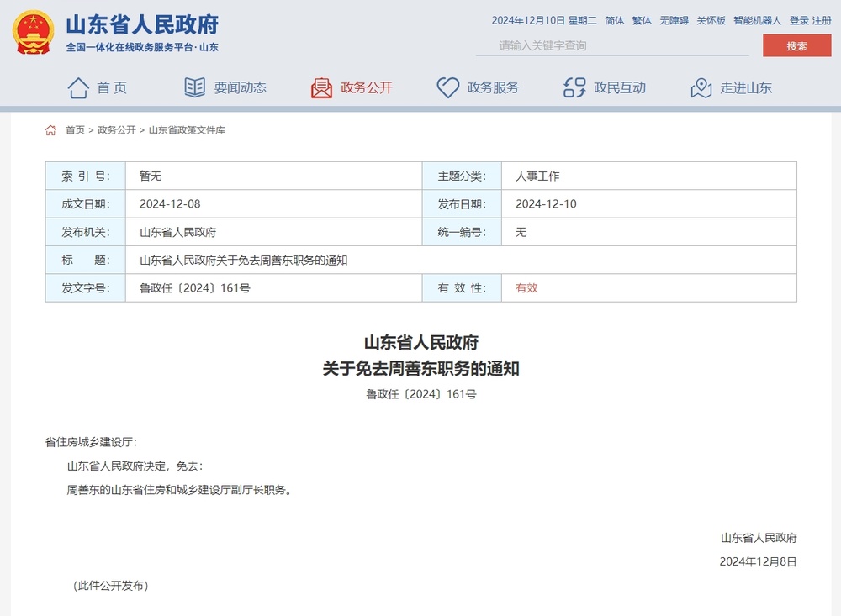Open the 智能机器人 link
The image size is (841, 616).
758,20
